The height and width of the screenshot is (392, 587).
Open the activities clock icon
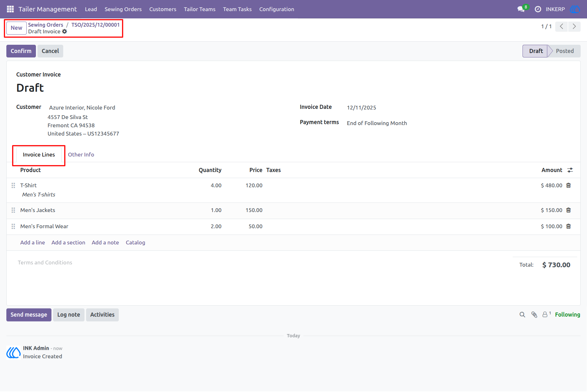(x=538, y=9)
